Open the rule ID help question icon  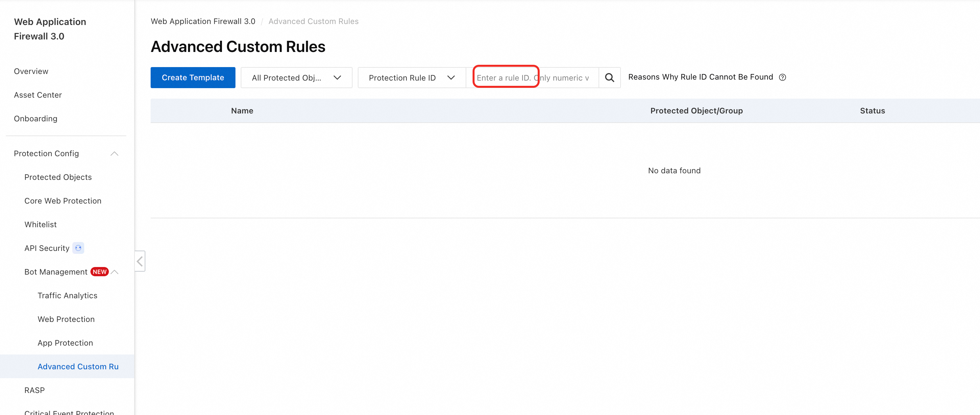pyautogui.click(x=782, y=77)
